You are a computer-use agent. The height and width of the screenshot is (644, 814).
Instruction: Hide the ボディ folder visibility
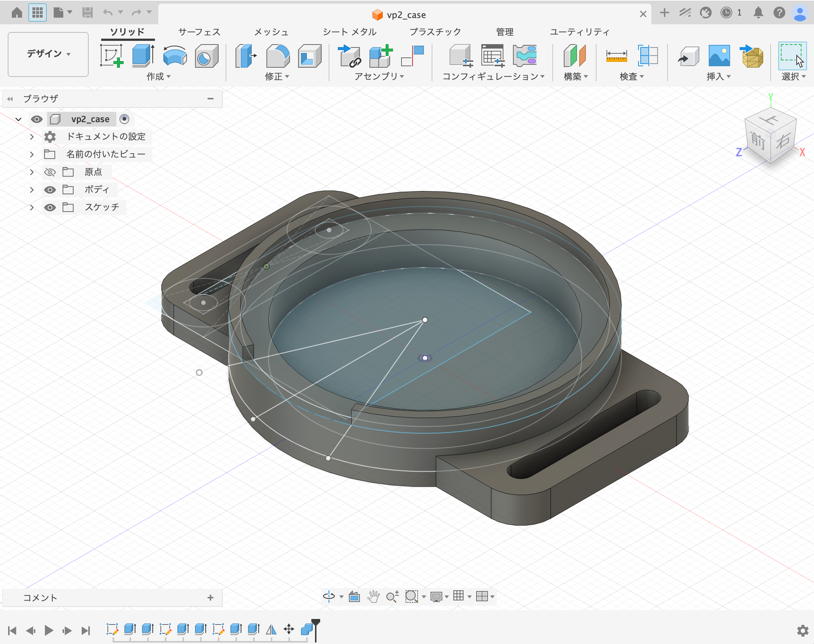50,190
